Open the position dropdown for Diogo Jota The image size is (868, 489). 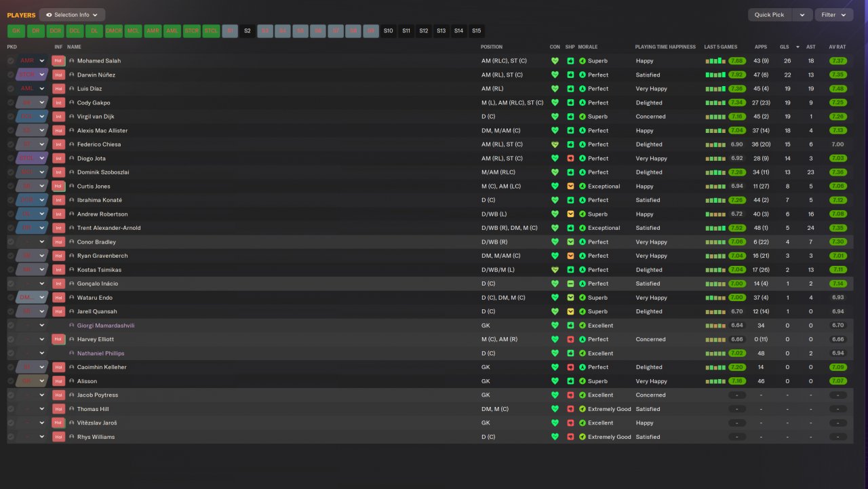click(33, 159)
